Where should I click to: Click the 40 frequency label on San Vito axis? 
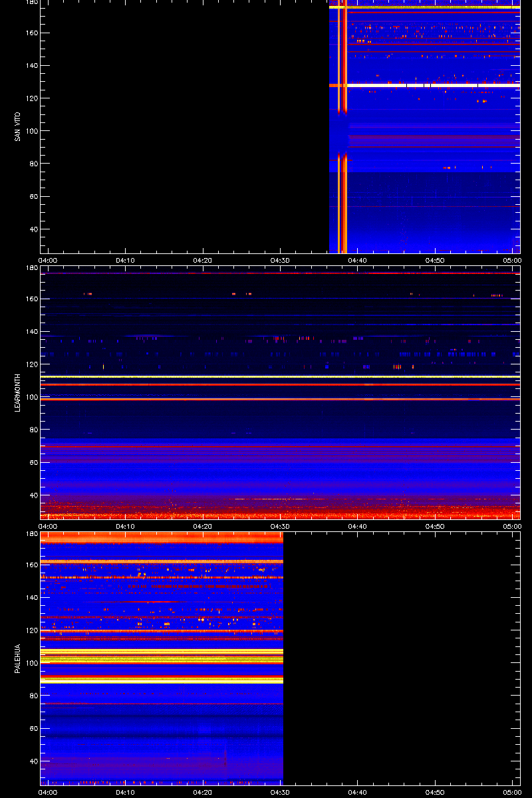34,229
